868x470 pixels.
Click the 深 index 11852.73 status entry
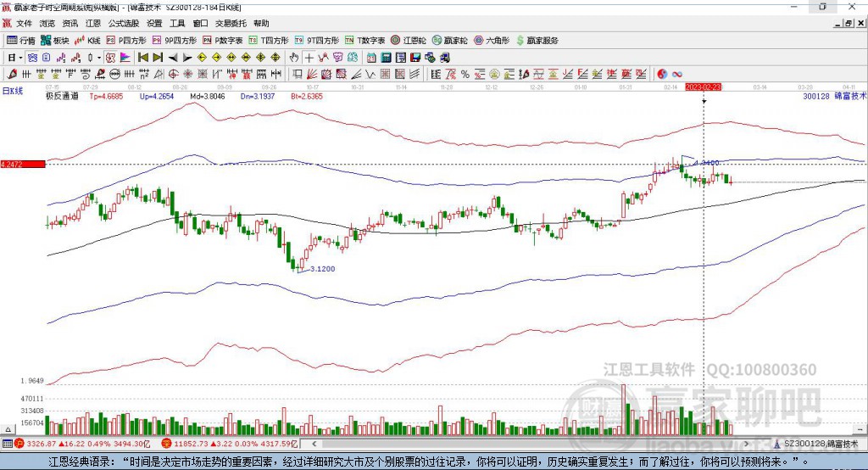tap(230, 444)
